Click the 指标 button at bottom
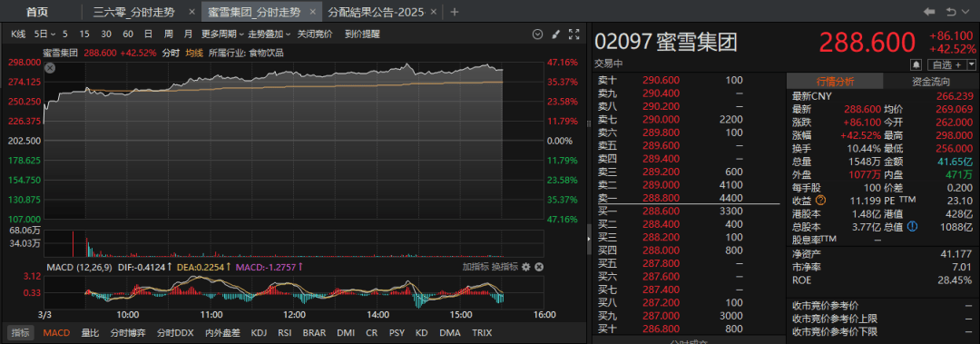 21,333
